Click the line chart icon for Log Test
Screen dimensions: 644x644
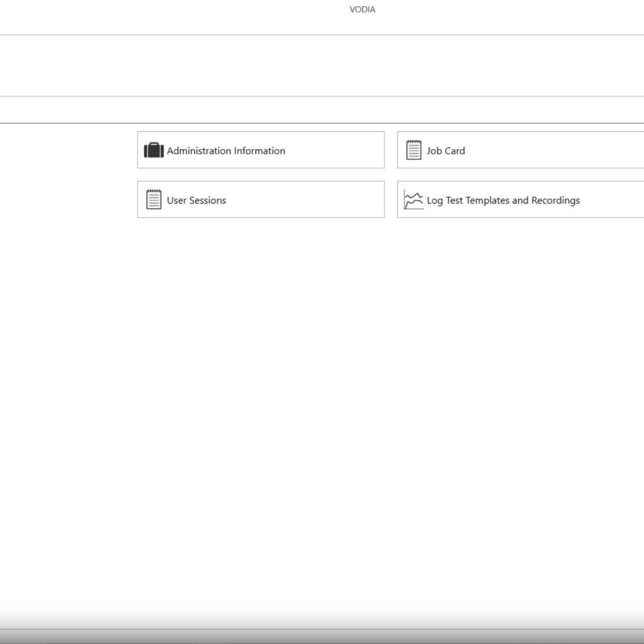pos(413,200)
